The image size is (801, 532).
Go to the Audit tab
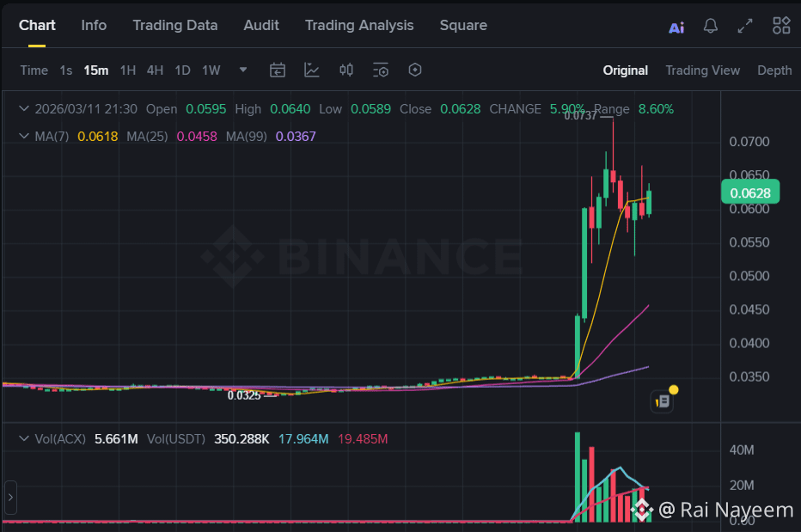coord(261,25)
